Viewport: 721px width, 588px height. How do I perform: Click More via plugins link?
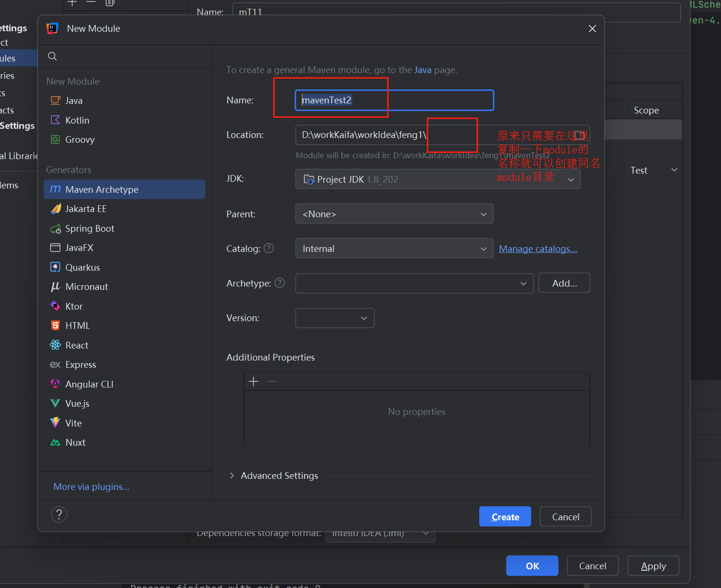pos(91,487)
